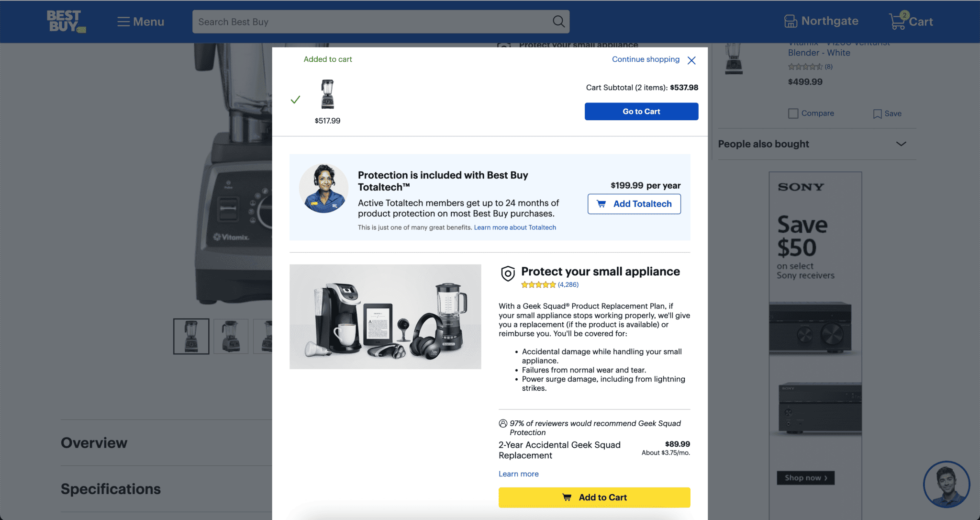The width and height of the screenshot is (980, 520).
Task: Expand the Specifications section
Action: click(111, 488)
